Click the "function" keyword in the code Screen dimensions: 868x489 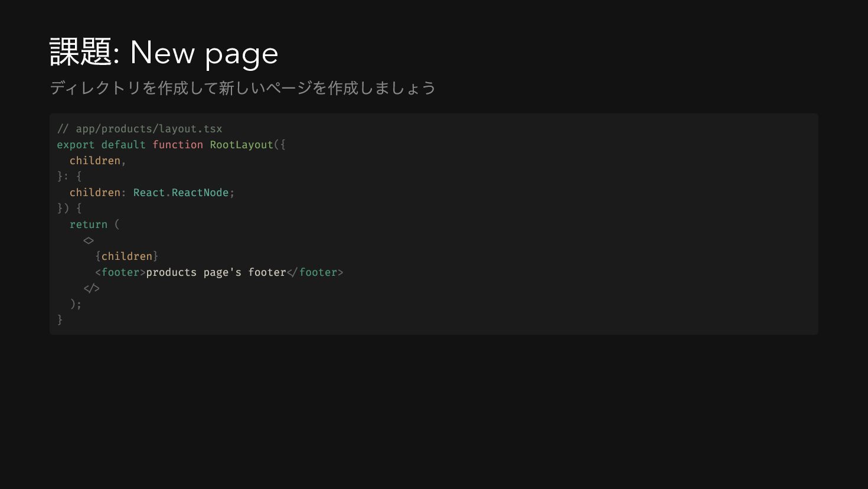click(178, 145)
